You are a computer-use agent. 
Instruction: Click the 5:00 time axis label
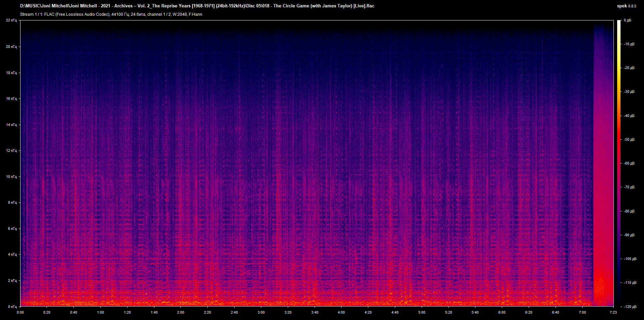[x=422, y=312]
